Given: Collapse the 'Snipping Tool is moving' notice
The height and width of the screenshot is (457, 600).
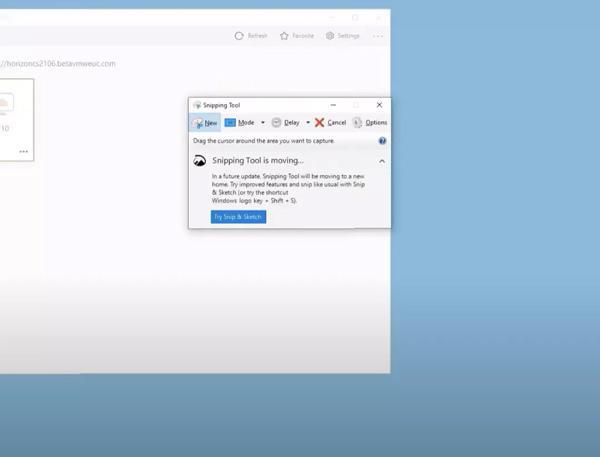Looking at the screenshot, I should click(382, 162).
